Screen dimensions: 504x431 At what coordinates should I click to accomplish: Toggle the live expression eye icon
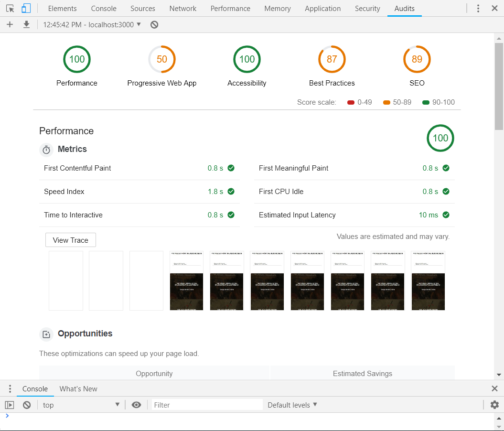(136, 405)
